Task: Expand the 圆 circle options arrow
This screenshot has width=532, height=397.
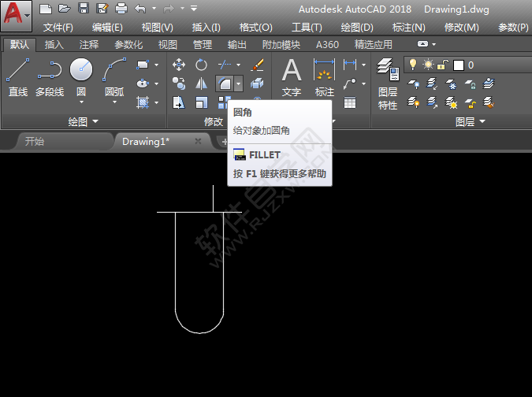Action: pos(81,102)
